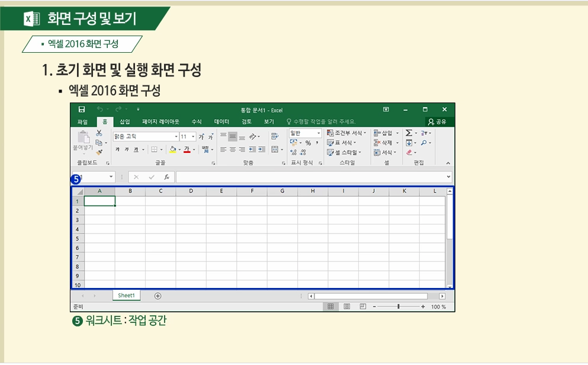This screenshot has width=588, height=365.
Task: Click the increase indent icon
Action: (x=262, y=149)
